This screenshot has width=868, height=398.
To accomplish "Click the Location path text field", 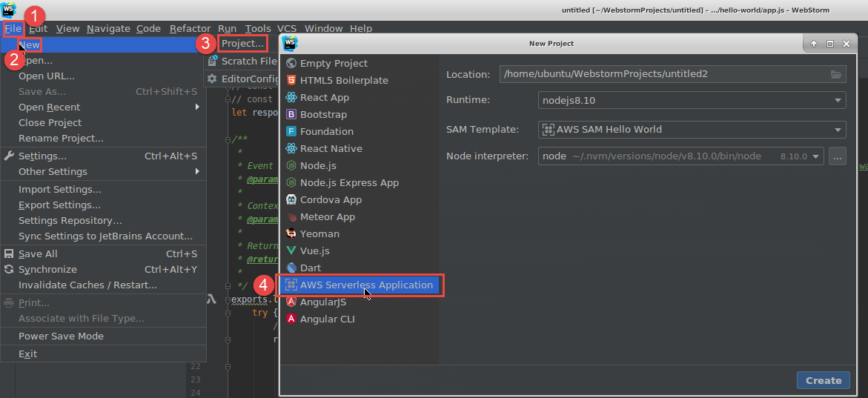I will 663,74.
